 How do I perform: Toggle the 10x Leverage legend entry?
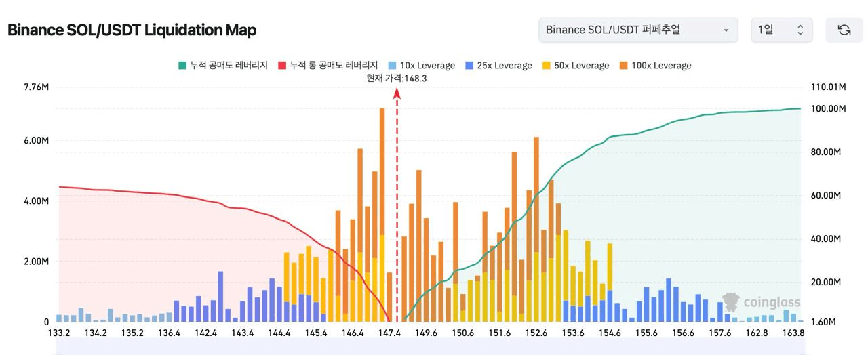pyautogui.click(x=421, y=66)
